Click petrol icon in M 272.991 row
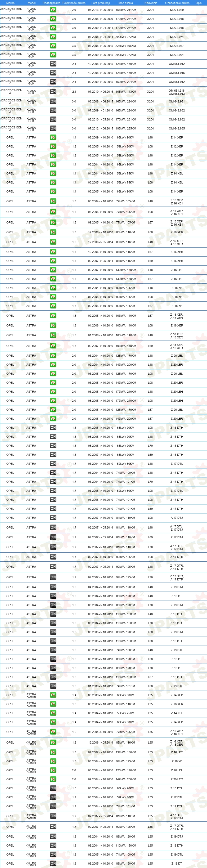This screenshot has height=868, width=207. [53, 55]
